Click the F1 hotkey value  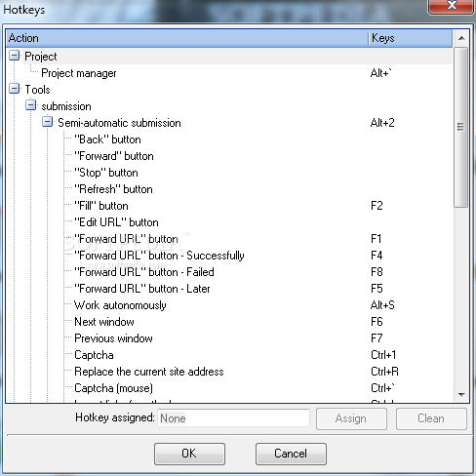click(x=376, y=239)
